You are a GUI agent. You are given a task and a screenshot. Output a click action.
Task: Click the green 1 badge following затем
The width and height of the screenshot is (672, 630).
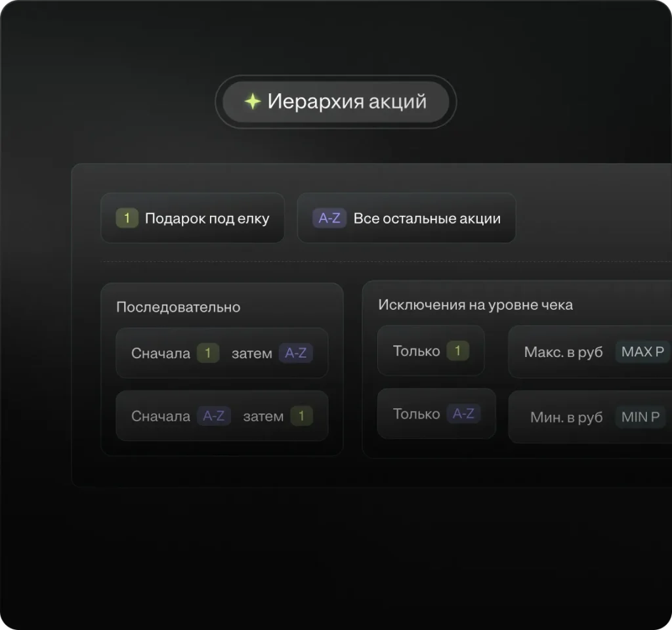point(301,416)
